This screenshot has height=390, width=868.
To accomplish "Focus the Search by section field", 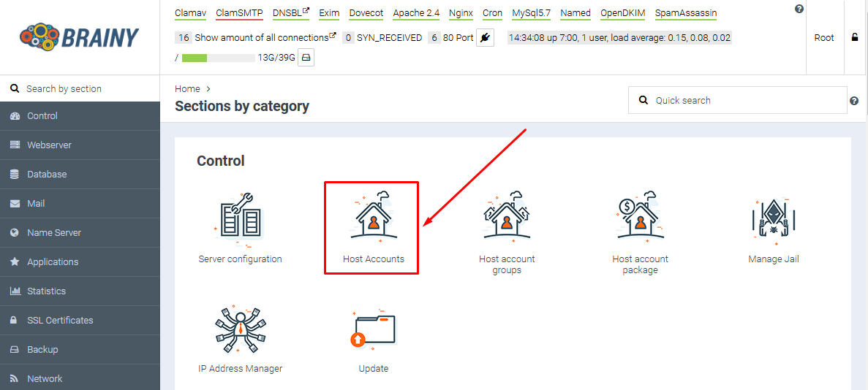I will [80, 88].
